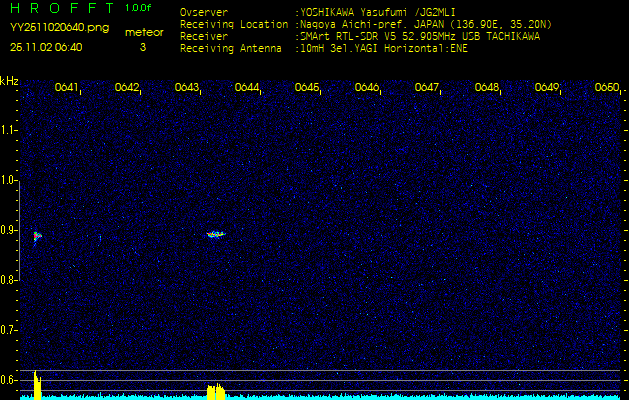Select the 0.7 frequency axis label
This screenshot has width=629, height=400.
(x=9, y=329)
